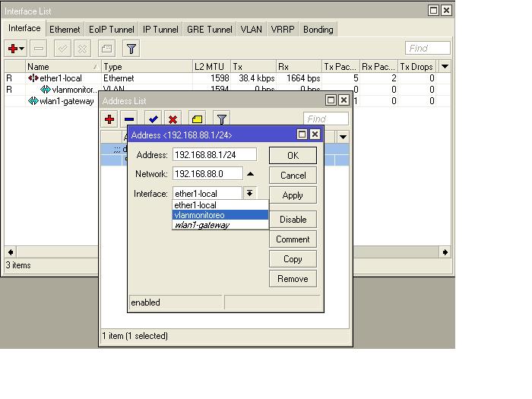Open the Interface dropdown arrow in Address dialog
532x399 pixels.
250,193
